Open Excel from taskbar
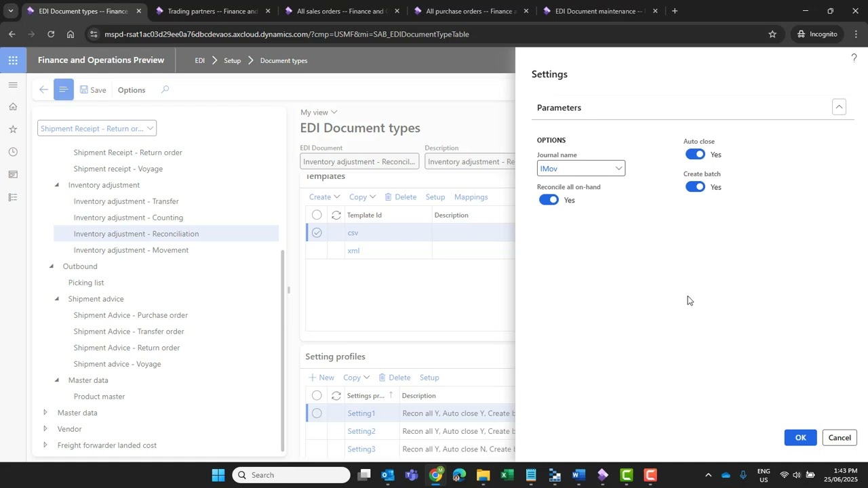Viewport: 868px width, 488px height. (x=507, y=475)
